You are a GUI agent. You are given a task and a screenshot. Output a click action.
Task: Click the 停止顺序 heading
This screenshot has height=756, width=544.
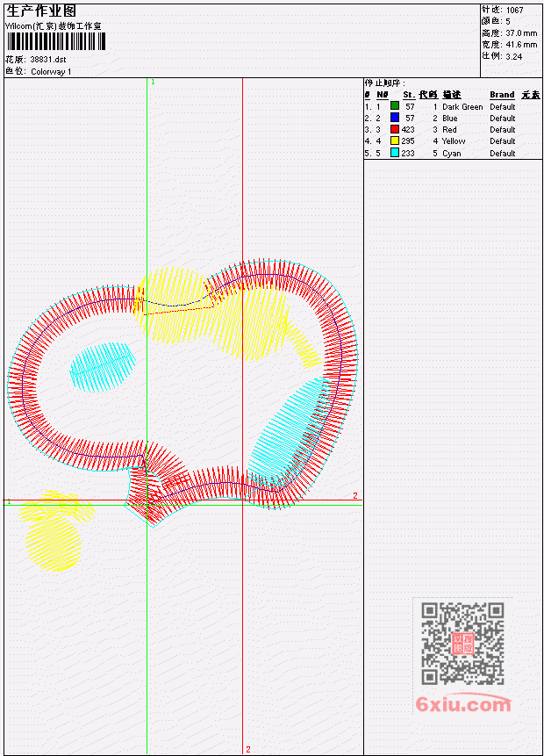[x=384, y=83]
